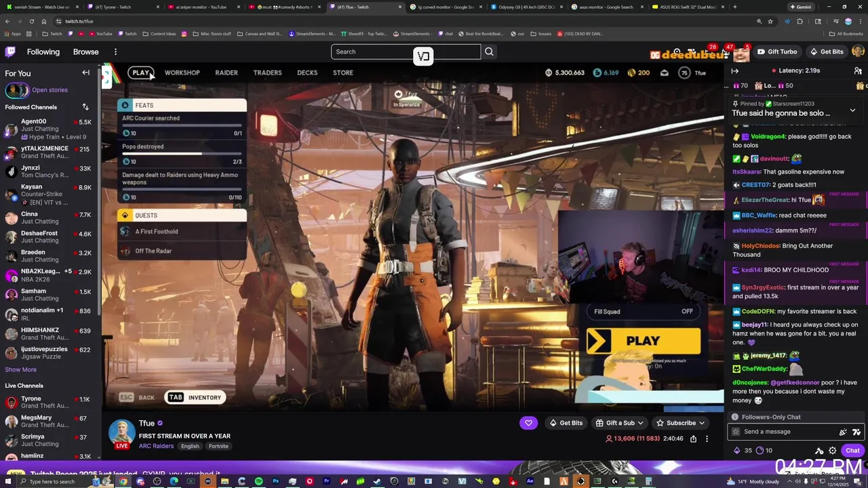The image size is (868, 488).
Task: Click Show More under followed channels
Action: coord(20,369)
